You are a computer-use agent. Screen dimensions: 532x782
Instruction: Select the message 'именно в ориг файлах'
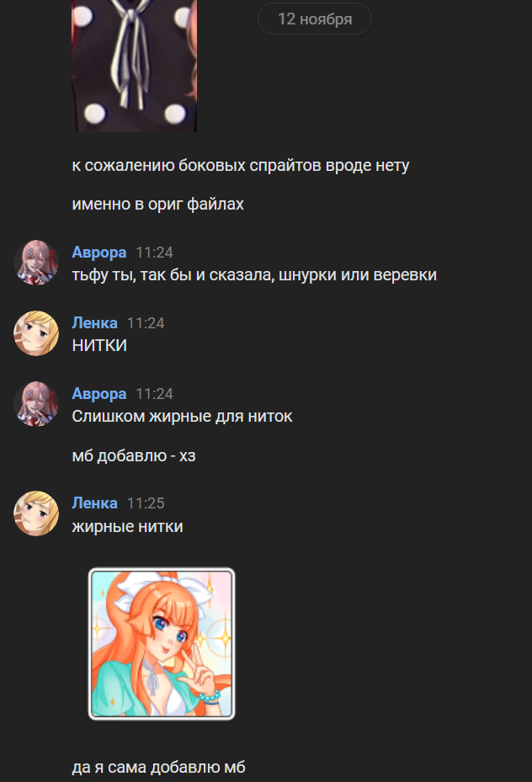point(157,204)
